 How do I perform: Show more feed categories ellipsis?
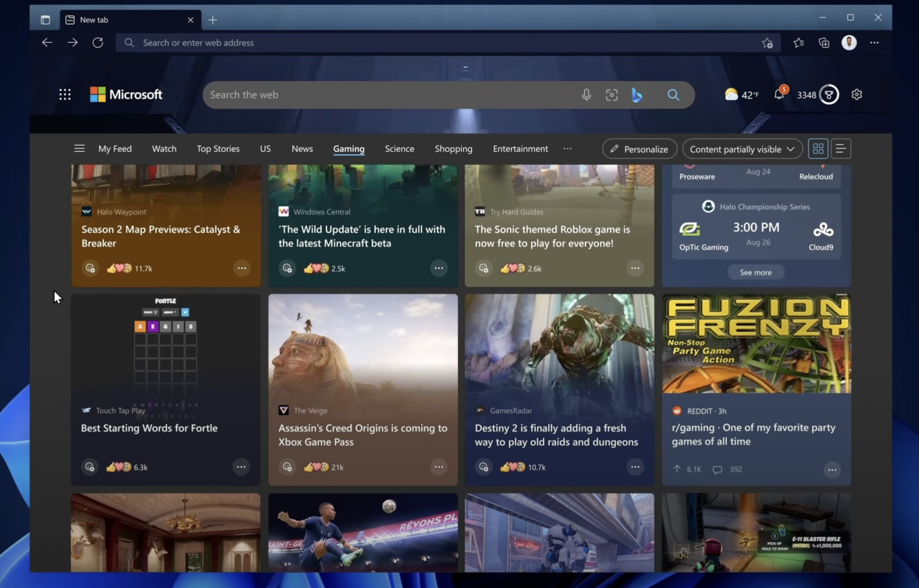pos(568,149)
